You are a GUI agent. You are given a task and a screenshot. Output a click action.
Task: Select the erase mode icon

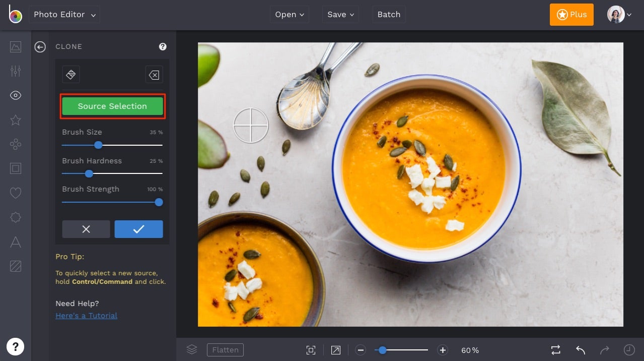[154, 75]
